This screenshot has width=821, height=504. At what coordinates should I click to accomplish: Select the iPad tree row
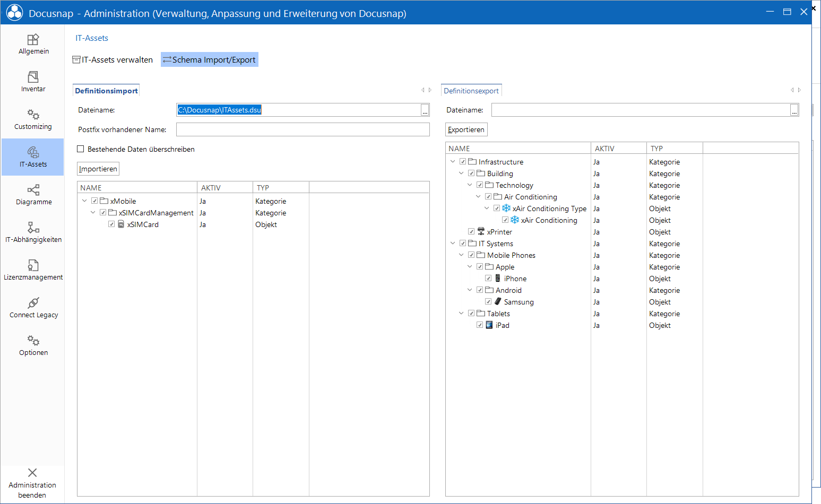pyautogui.click(x=622, y=325)
